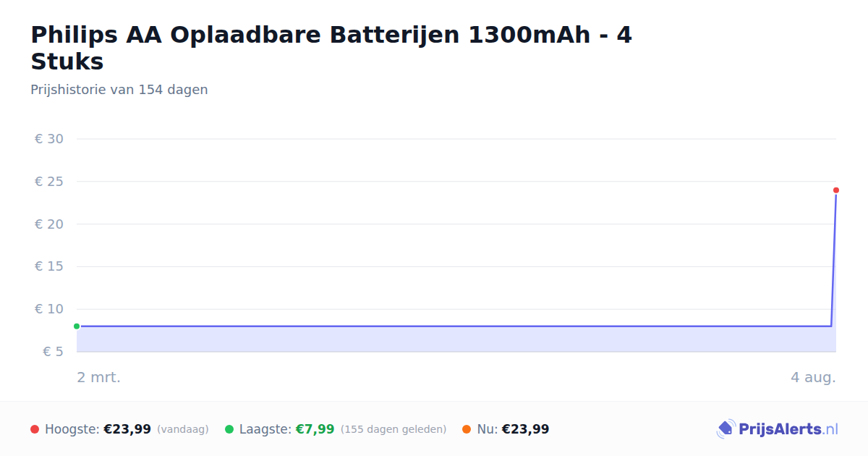Click the € 25 axis label
868x456 pixels.
point(49,182)
